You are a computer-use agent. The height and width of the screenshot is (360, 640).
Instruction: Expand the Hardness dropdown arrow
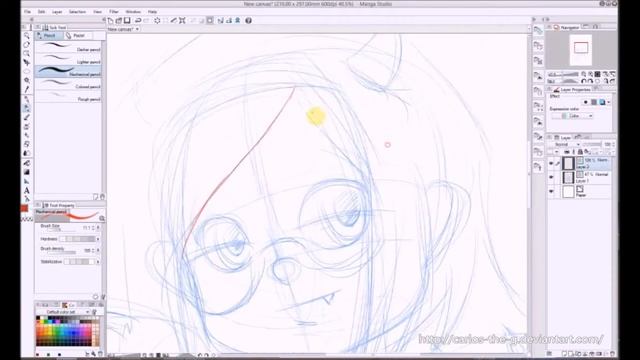tap(98, 239)
